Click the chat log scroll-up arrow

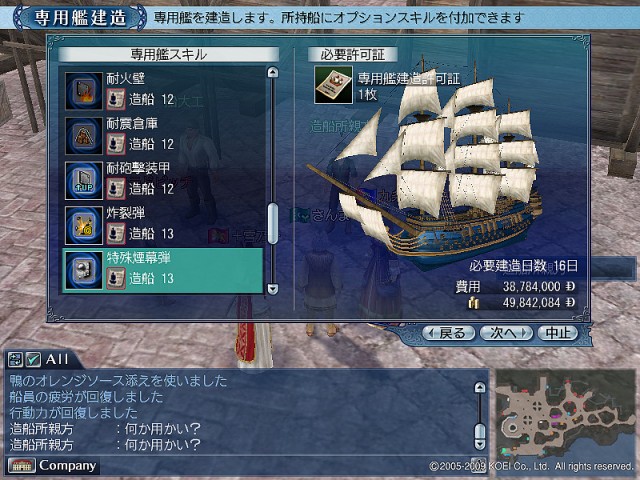pos(480,387)
